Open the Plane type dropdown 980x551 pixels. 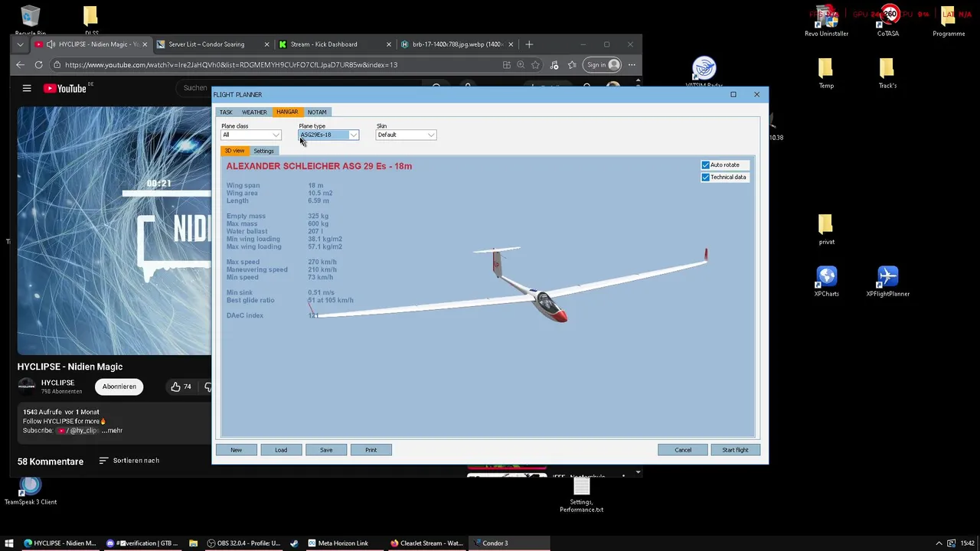pos(328,135)
